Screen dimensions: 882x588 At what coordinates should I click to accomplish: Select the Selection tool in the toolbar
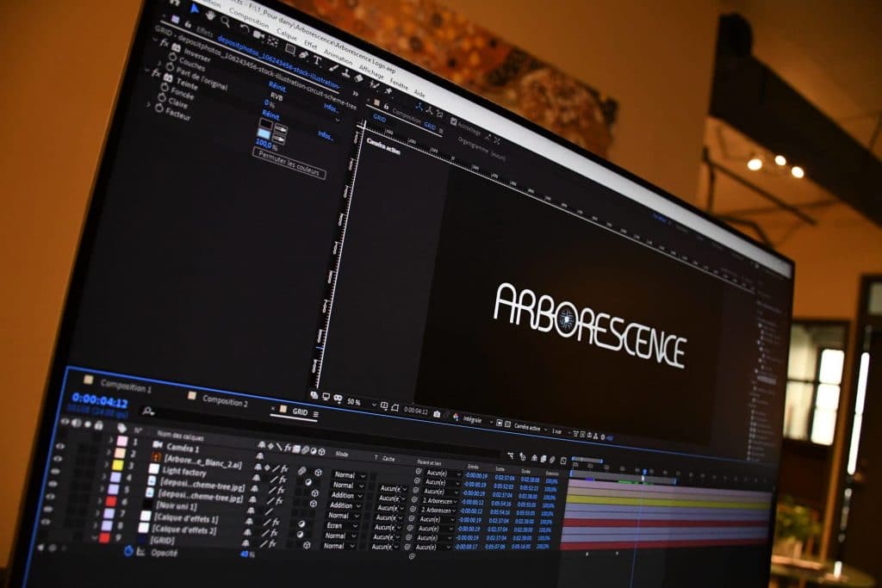tap(194, 8)
